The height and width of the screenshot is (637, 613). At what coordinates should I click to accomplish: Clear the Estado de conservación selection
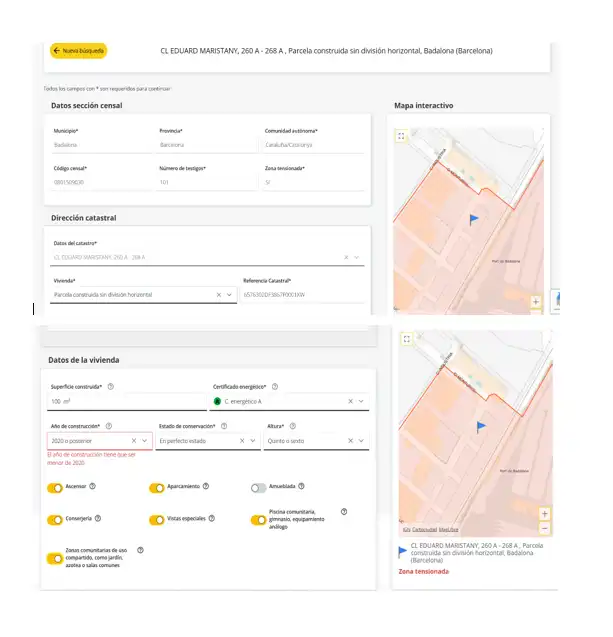click(242, 440)
